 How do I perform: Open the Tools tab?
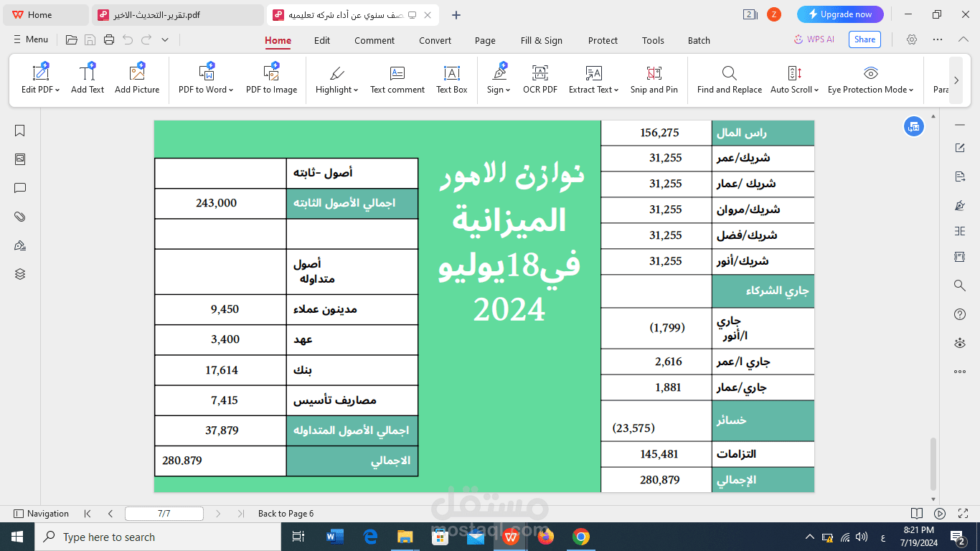pos(653,40)
